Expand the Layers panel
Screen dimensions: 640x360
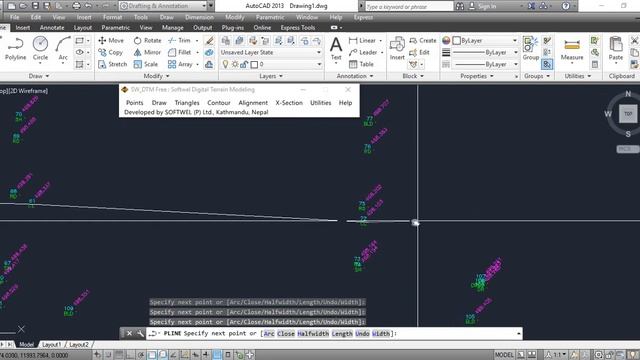click(x=271, y=76)
